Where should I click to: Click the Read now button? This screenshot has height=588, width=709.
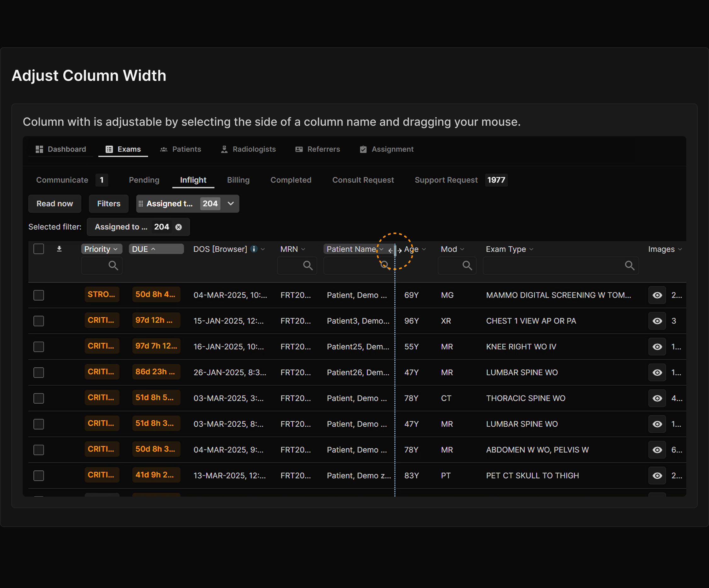pyautogui.click(x=55, y=204)
